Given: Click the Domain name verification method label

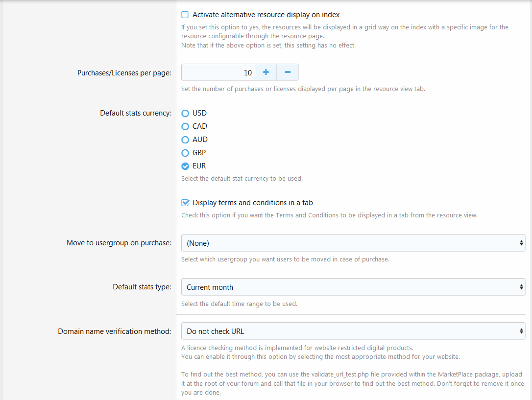Looking at the screenshot, I should (x=115, y=331).
